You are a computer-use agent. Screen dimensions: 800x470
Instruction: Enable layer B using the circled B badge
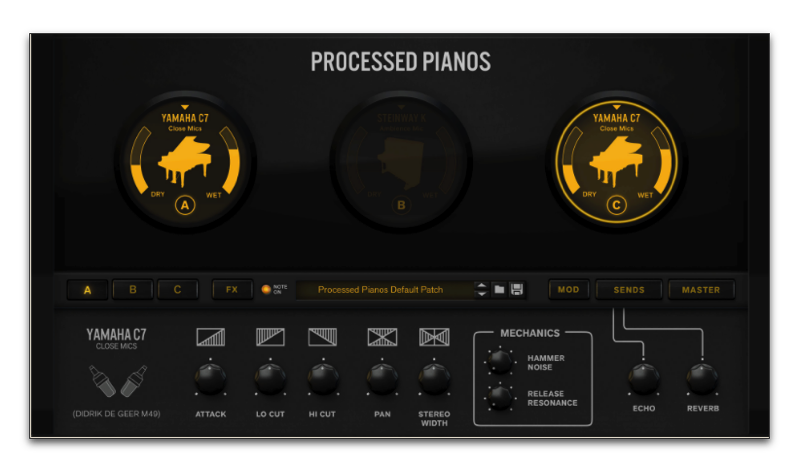(x=401, y=205)
